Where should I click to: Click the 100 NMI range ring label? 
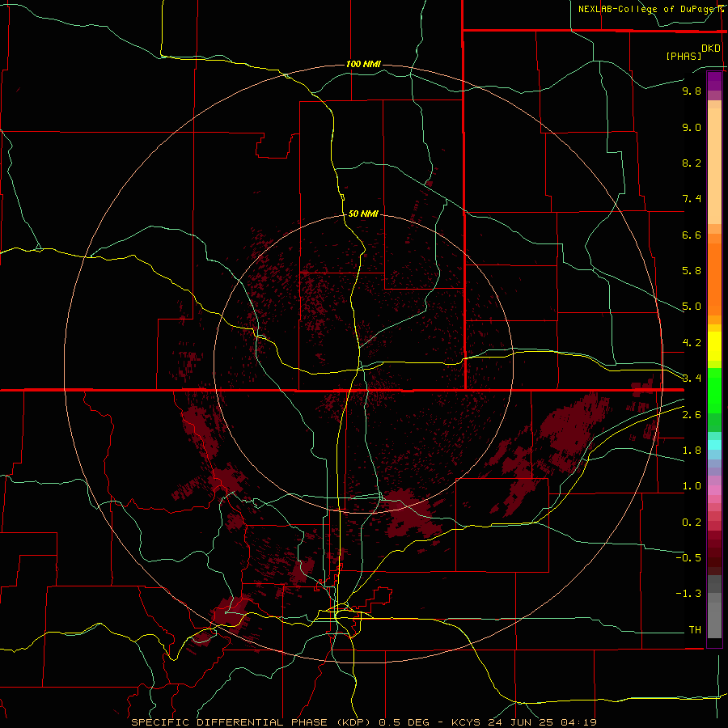click(x=363, y=64)
